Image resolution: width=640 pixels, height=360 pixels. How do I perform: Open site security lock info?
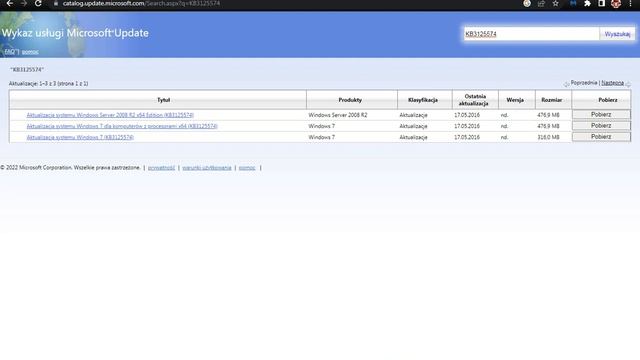pos(56,3)
